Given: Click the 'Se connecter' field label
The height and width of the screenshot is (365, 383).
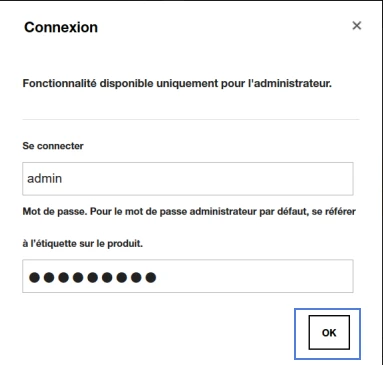Looking at the screenshot, I should (x=53, y=146).
